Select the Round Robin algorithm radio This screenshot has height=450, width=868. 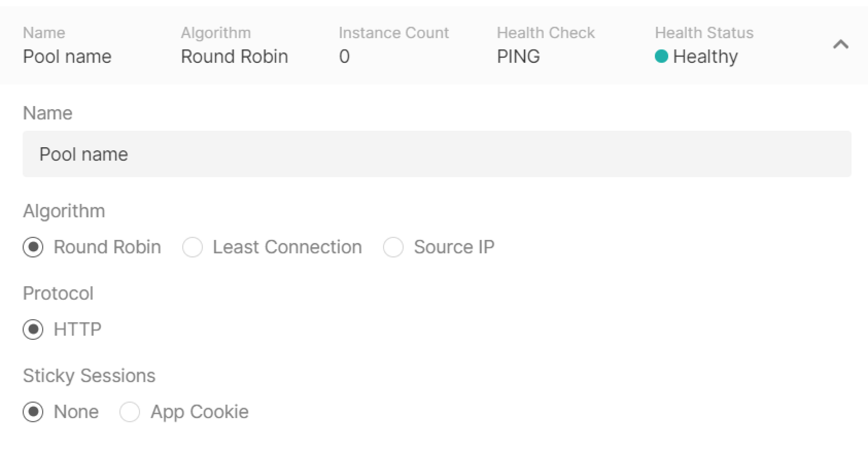(x=33, y=247)
